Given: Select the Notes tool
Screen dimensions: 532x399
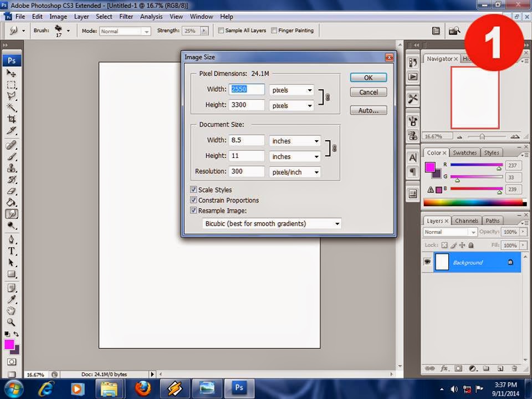Looking at the screenshot, I should click(x=11, y=288).
